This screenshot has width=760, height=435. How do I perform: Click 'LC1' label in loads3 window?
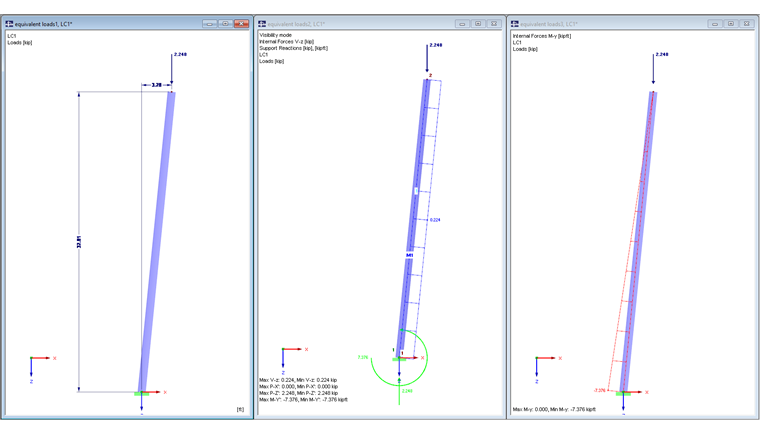(x=517, y=43)
